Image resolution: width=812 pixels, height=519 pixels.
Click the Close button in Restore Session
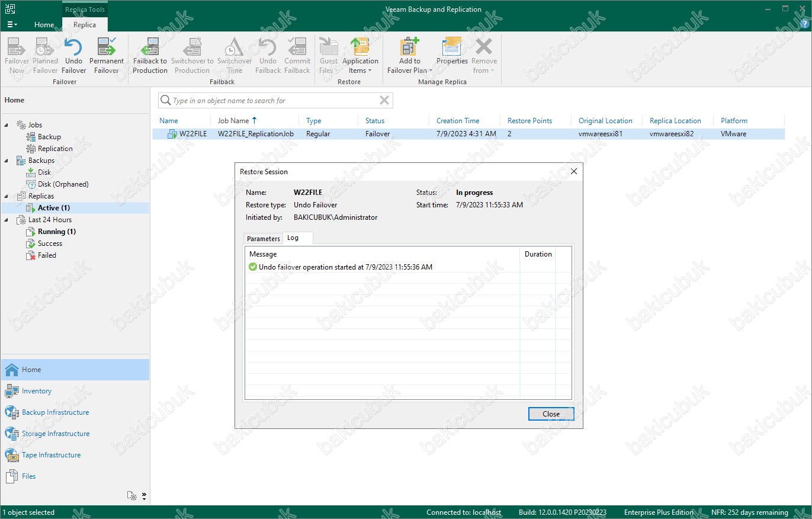[x=551, y=414]
